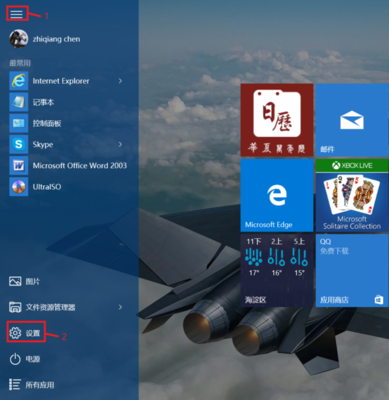Viewport: 389px width, 400px height.
Task: Open Settings (设置) gear item
Action: (x=25, y=333)
